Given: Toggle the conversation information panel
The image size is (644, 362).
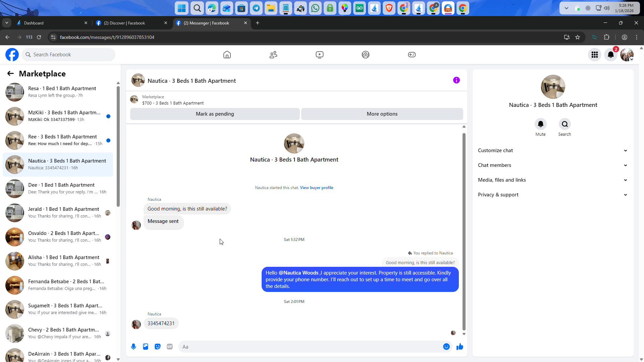Looking at the screenshot, I should [456, 80].
